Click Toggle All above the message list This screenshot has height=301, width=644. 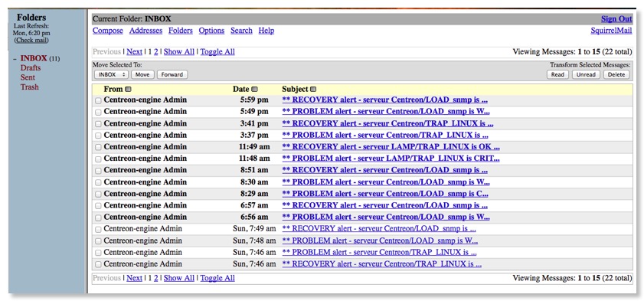click(217, 52)
